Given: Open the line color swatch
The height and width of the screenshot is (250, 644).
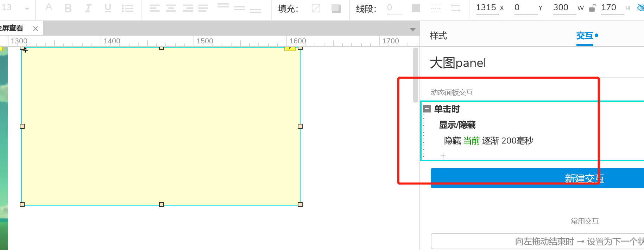Looking at the screenshot, I should pyautogui.click(x=416, y=8).
